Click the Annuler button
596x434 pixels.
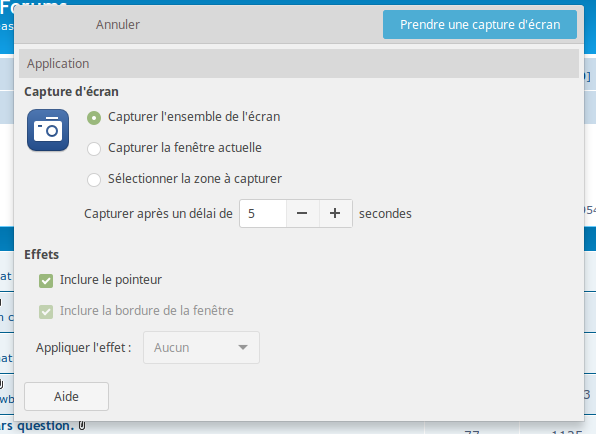pos(118,24)
